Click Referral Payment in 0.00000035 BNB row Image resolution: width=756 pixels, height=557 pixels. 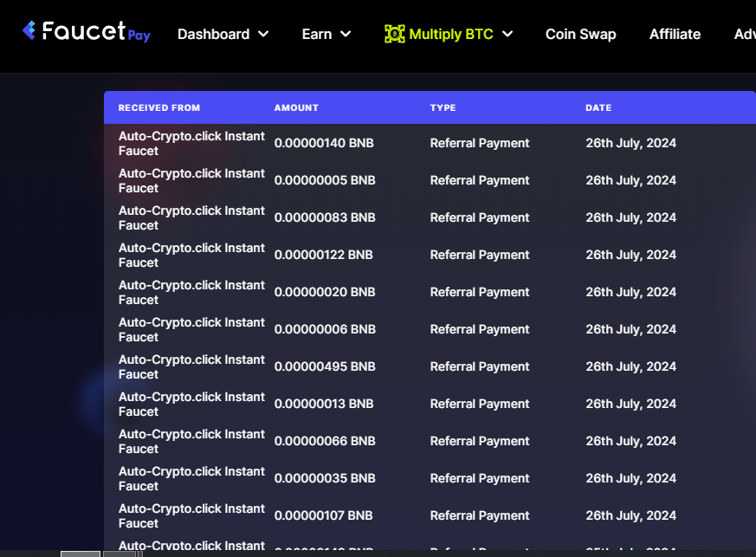[480, 478]
